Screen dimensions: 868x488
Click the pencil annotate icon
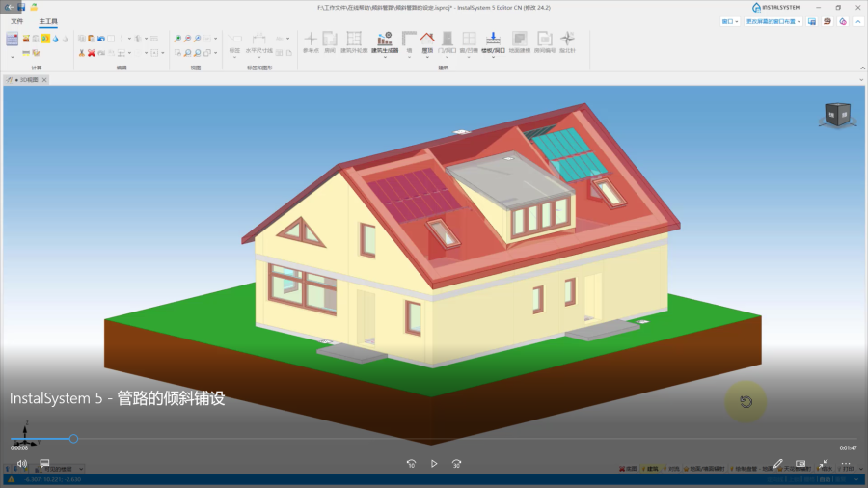777,463
